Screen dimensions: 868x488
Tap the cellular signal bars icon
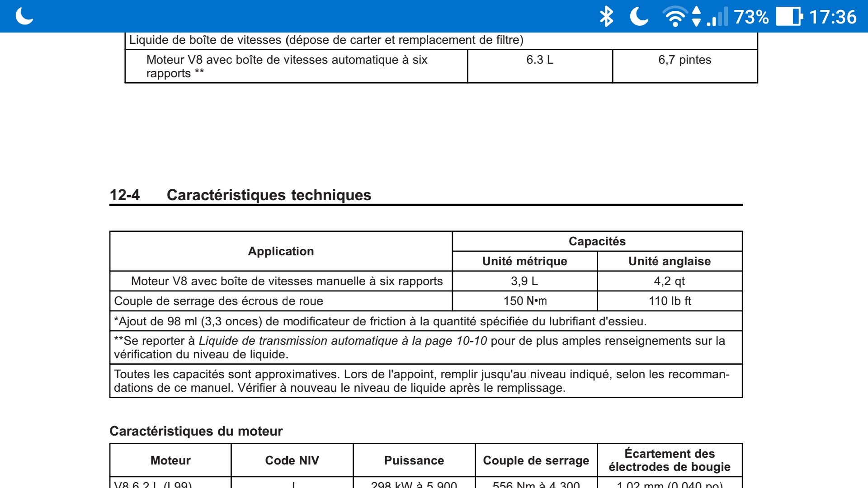pyautogui.click(x=717, y=17)
